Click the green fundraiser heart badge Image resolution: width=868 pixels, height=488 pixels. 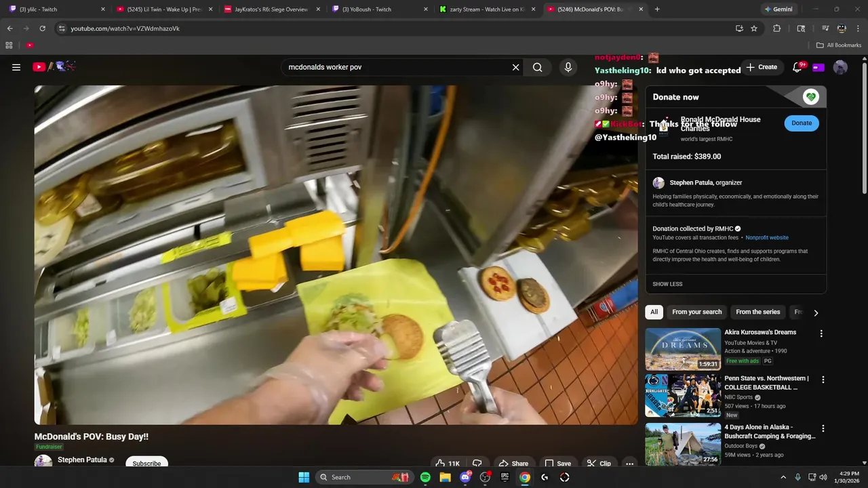coord(810,97)
